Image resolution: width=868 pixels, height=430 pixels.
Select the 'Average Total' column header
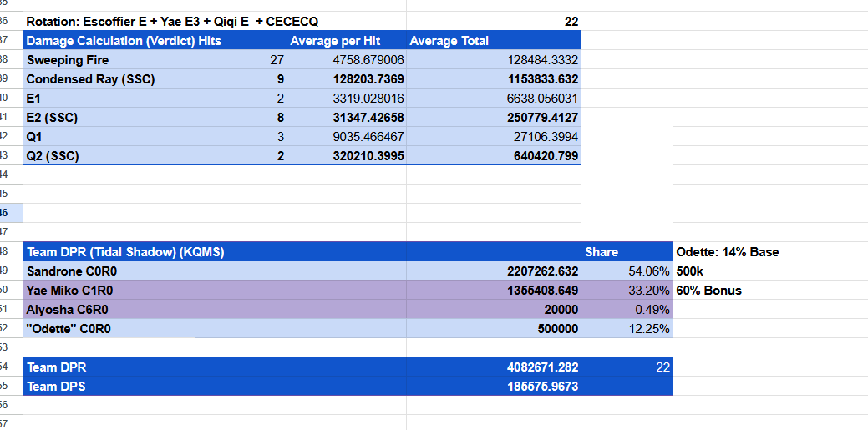point(493,41)
